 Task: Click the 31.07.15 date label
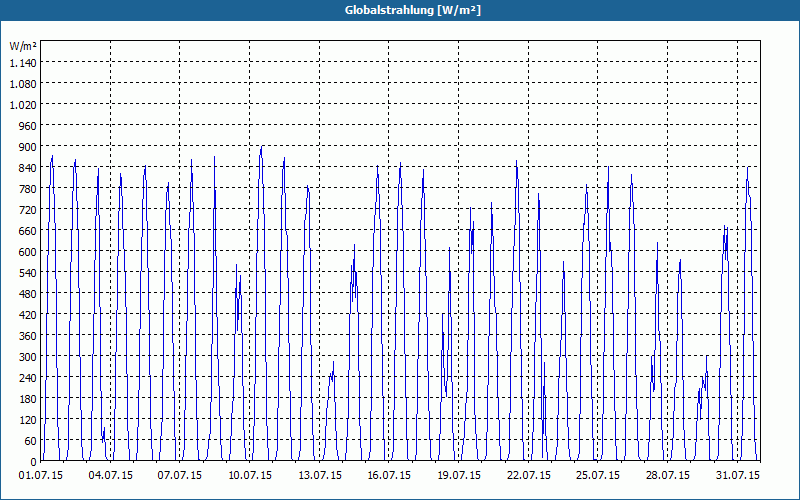(x=738, y=476)
